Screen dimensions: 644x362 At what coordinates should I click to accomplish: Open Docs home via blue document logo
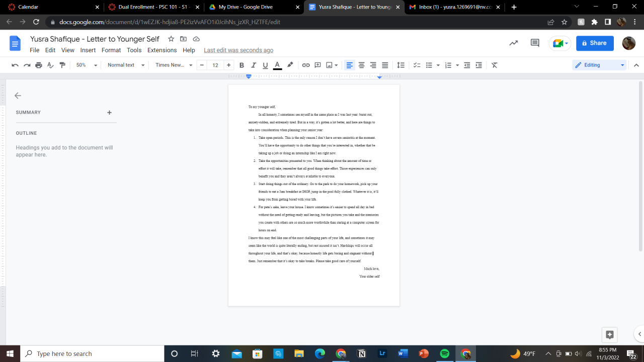tap(15, 43)
